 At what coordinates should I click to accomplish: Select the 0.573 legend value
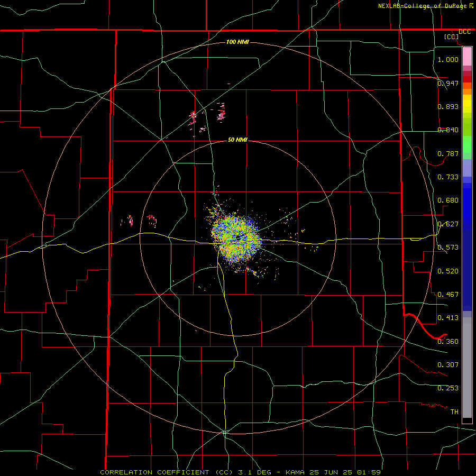[448, 248]
